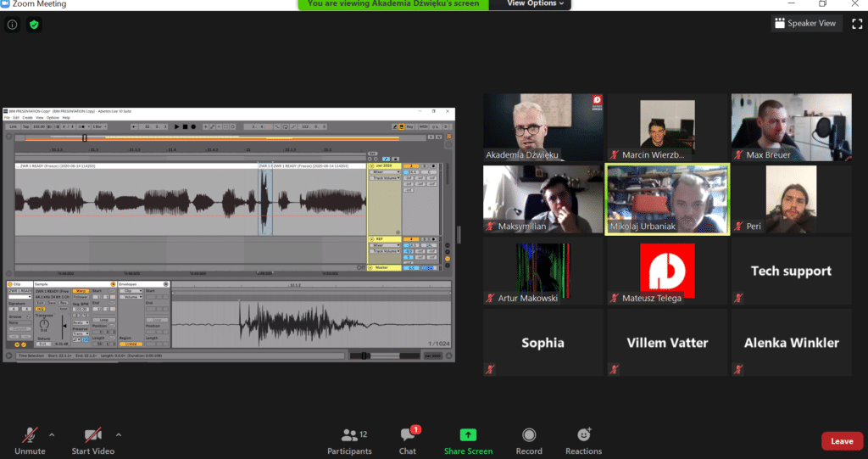Start recording the meeting
This screenshot has width=868, height=459.
pos(529,441)
